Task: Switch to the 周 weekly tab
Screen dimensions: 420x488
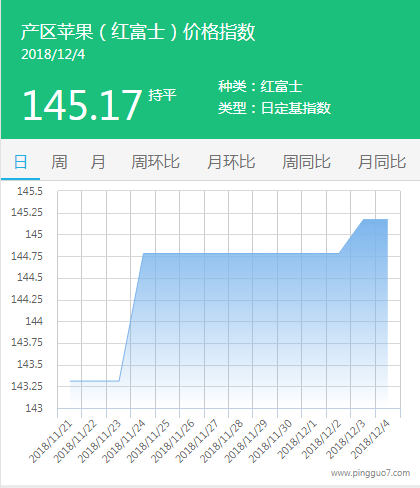Action: 59,162
